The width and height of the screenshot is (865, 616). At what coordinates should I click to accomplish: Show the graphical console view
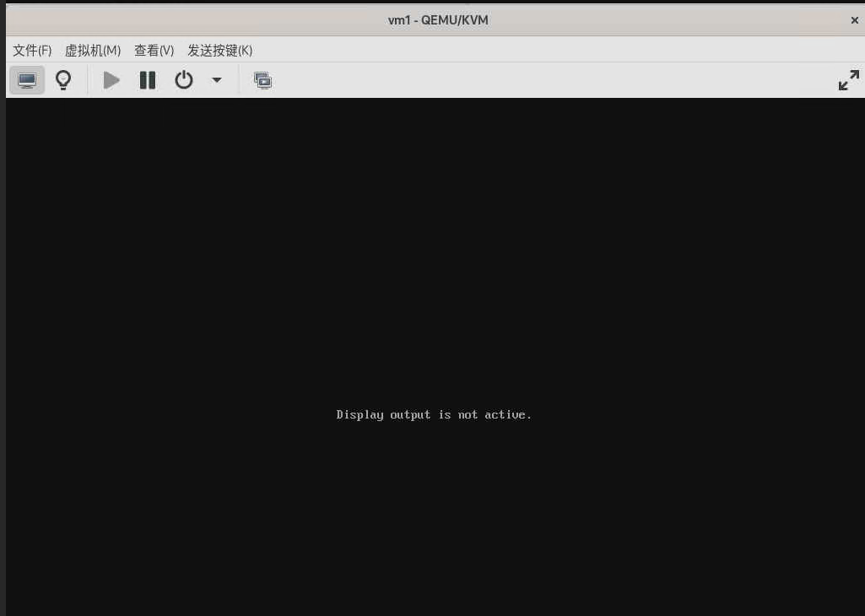point(27,80)
